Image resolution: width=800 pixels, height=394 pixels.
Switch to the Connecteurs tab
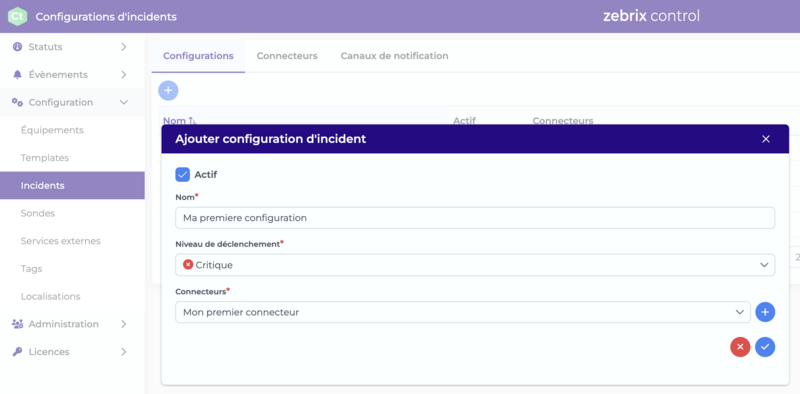point(287,56)
